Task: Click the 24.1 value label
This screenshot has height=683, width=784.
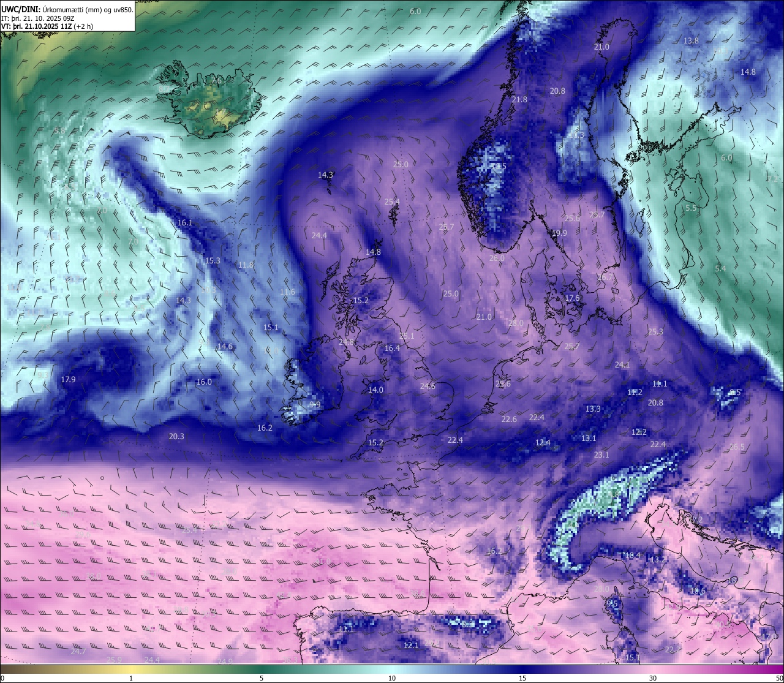Action: click(622, 364)
